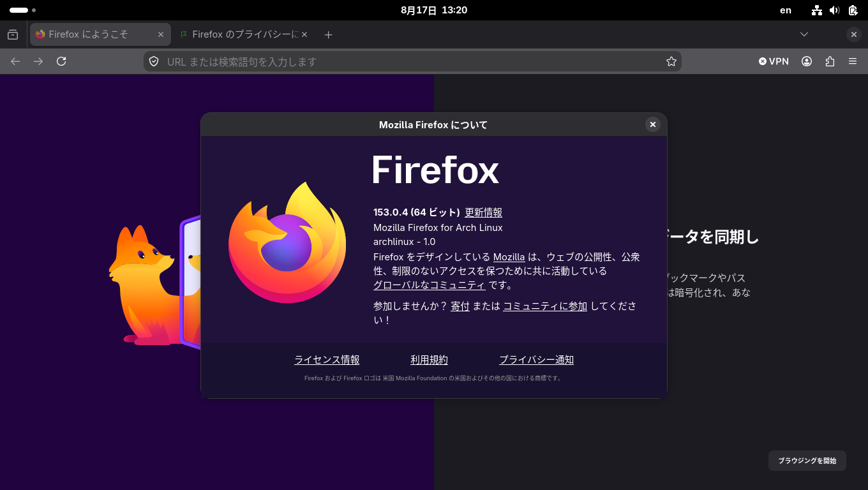Switch to the Firefox へようこそ tab
Screen dimensions: 868x490
pos(100,34)
